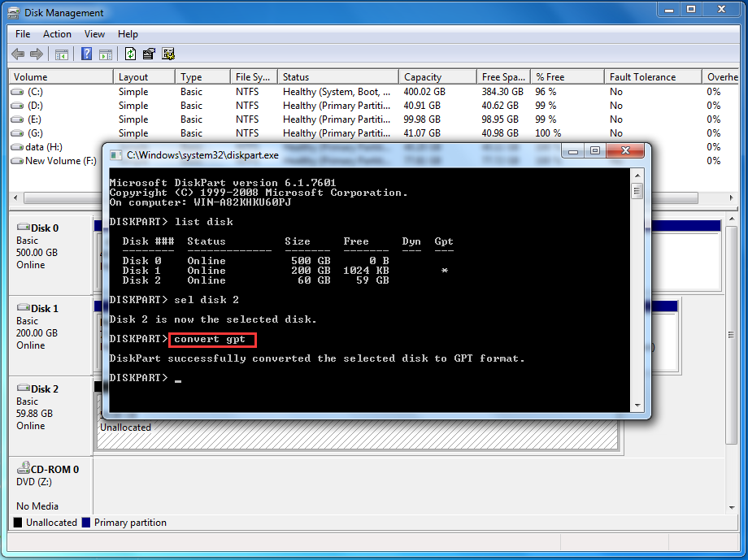Click the Rescan Disks toolbar icon
Screen dimensions: 748x560
pyautogui.click(x=169, y=54)
